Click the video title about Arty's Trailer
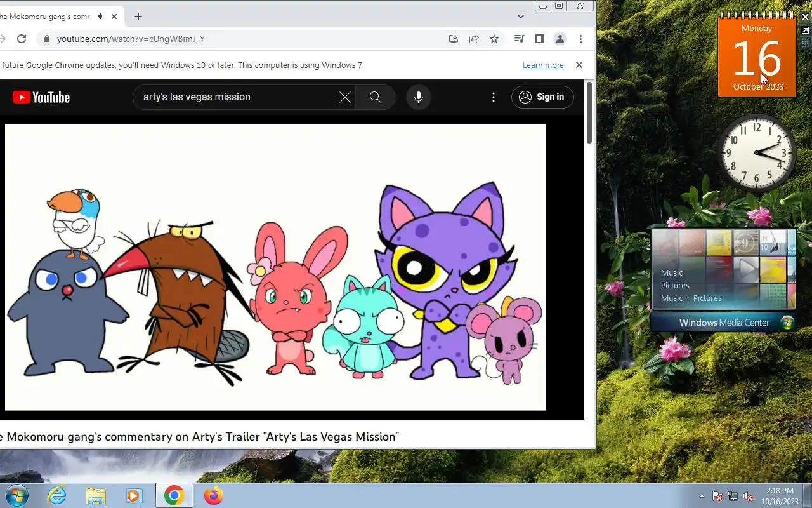This screenshot has width=812, height=508. (199, 437)
